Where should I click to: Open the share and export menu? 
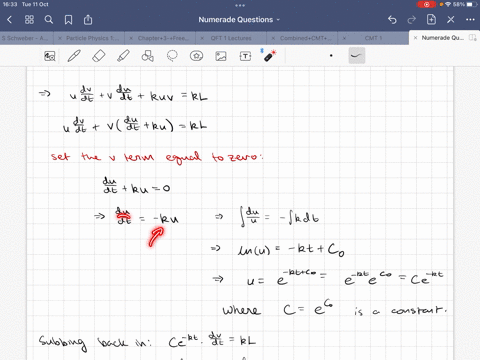[x=88, y=20]
